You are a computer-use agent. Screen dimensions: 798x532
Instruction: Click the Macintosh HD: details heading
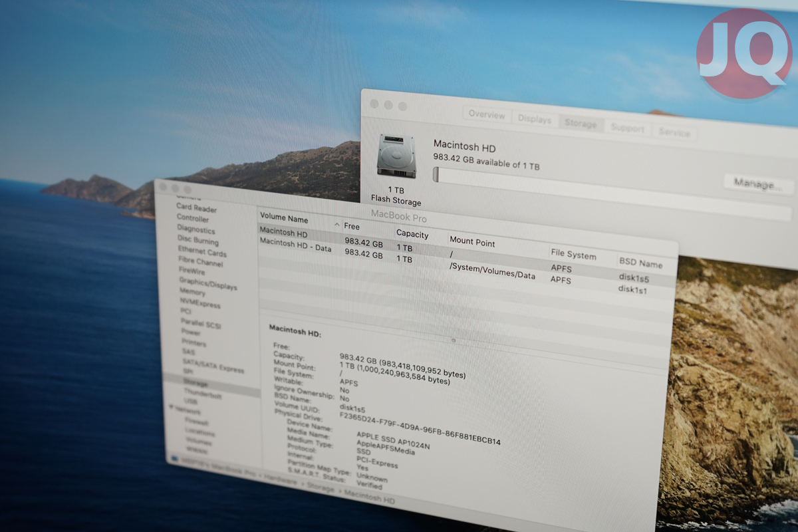[295, 331]
